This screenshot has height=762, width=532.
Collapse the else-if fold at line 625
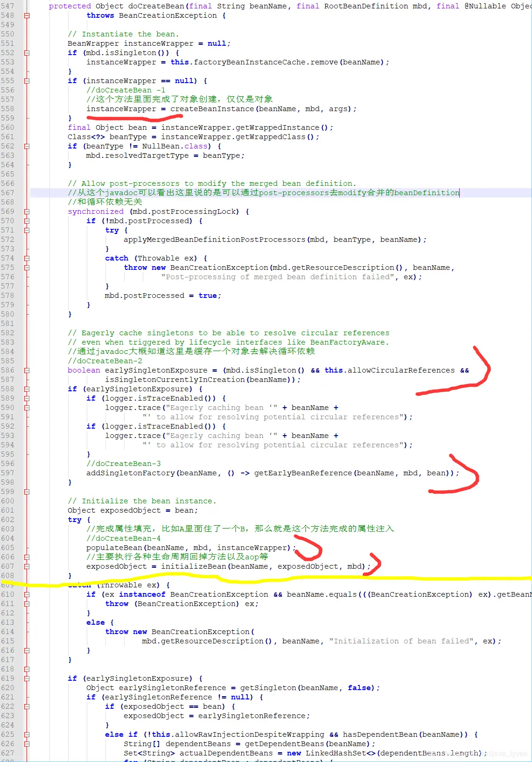point(27,734)
